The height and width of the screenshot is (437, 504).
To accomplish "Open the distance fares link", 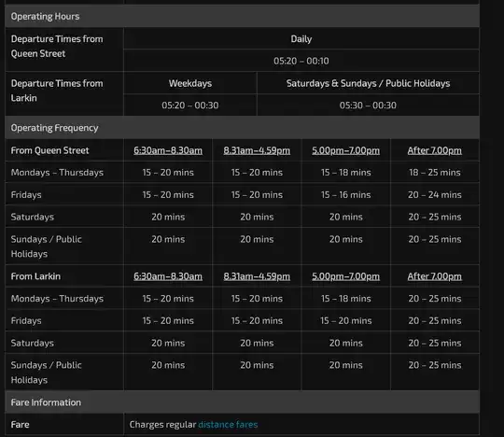I will click(x=228, y=425).
